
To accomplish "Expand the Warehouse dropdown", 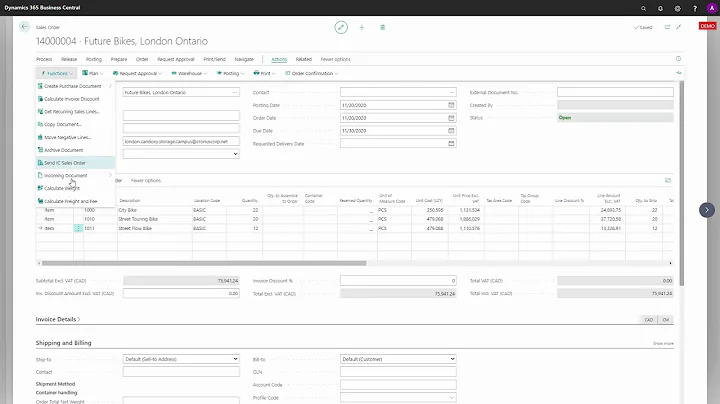I will coord(189,73).
